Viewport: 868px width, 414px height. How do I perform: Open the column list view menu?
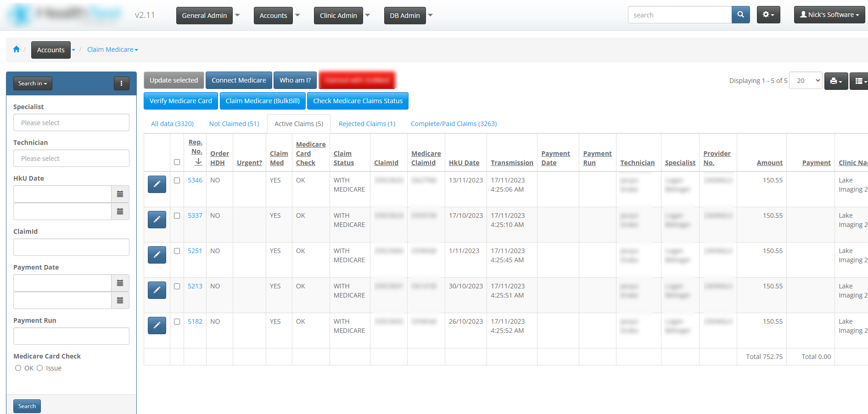click(860, 81)
